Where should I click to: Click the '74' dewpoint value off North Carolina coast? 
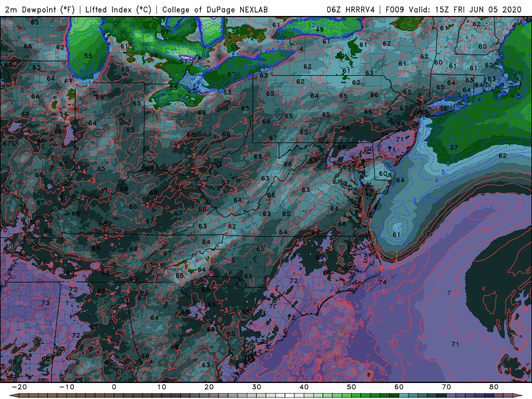pyautogui.click(x=382, y=282)
